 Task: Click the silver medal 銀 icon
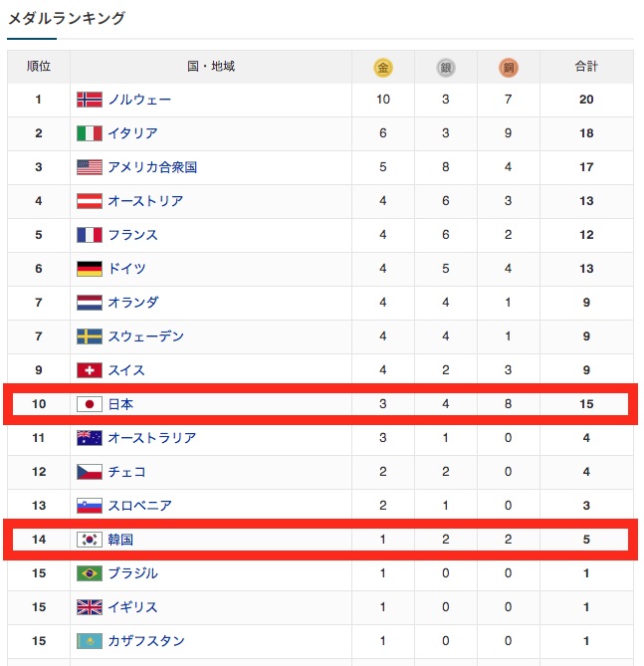(x=446, y=68)
